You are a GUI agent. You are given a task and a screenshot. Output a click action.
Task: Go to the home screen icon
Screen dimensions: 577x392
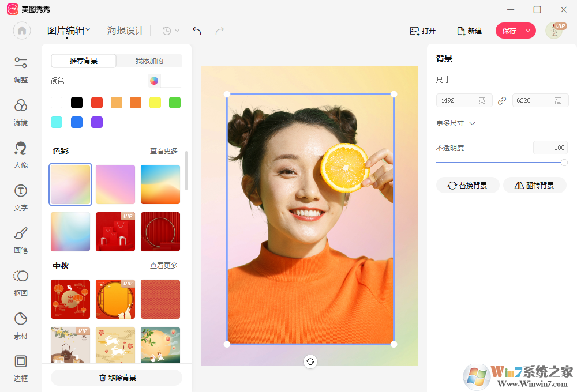click(22, 31)
